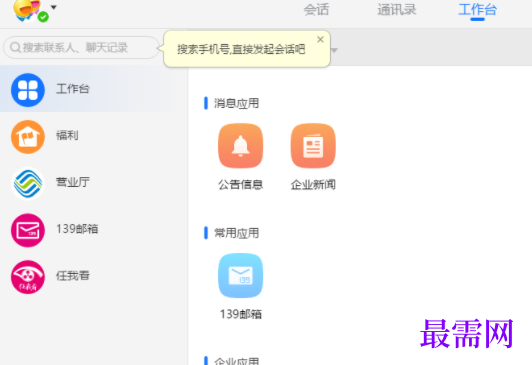Click the 企业新闻 app label
The height and width of the screenshot is (365, 532).
coord(313,185)
